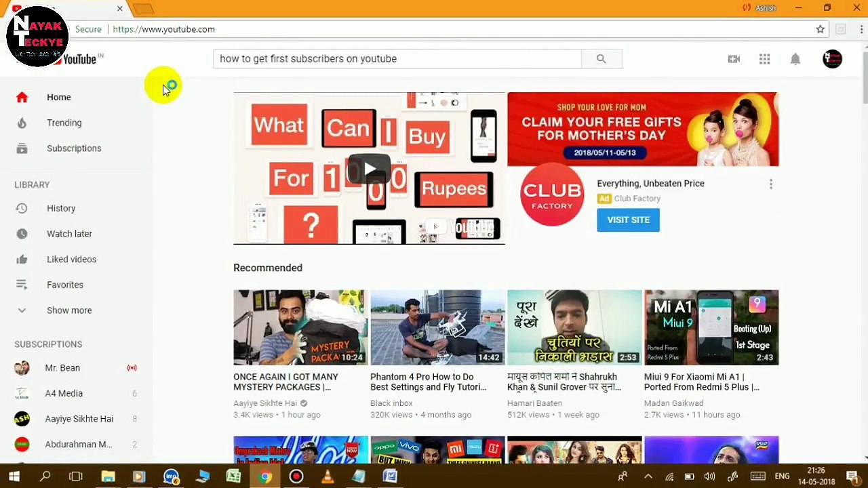Visit Hamari Baaten channel link

pos(534,403)
